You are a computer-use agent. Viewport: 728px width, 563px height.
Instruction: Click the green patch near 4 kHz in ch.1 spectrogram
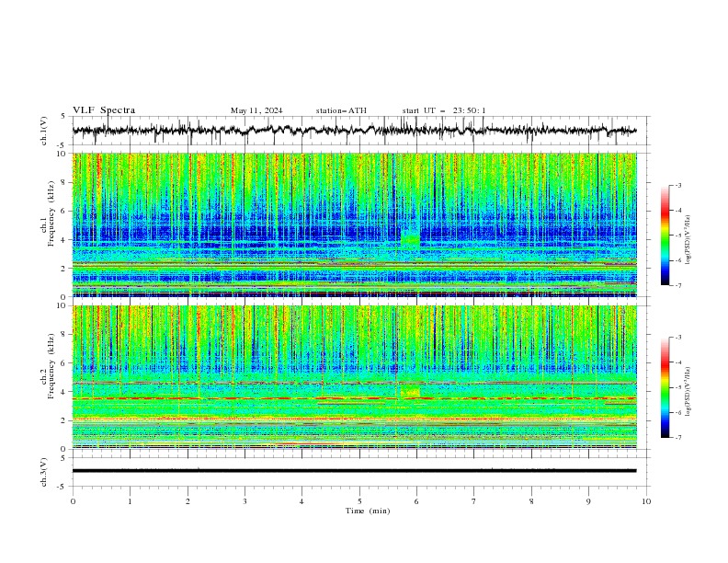(x=411, y=238)
